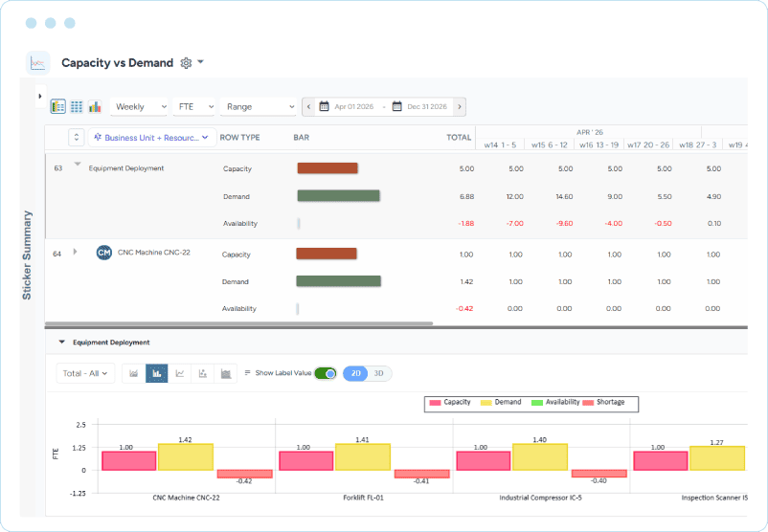Open the Range dropdown
768x532 pixels.
click(x=259, y=107)
